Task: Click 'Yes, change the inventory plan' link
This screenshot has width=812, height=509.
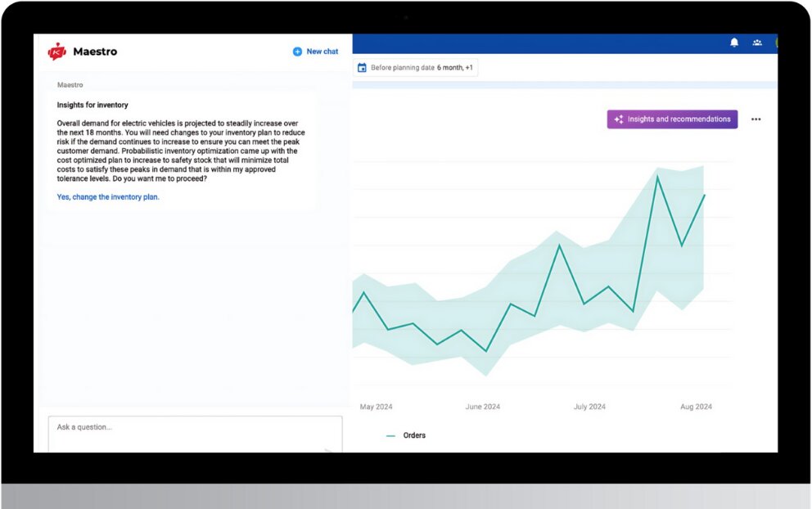Action: pos(108,197)
